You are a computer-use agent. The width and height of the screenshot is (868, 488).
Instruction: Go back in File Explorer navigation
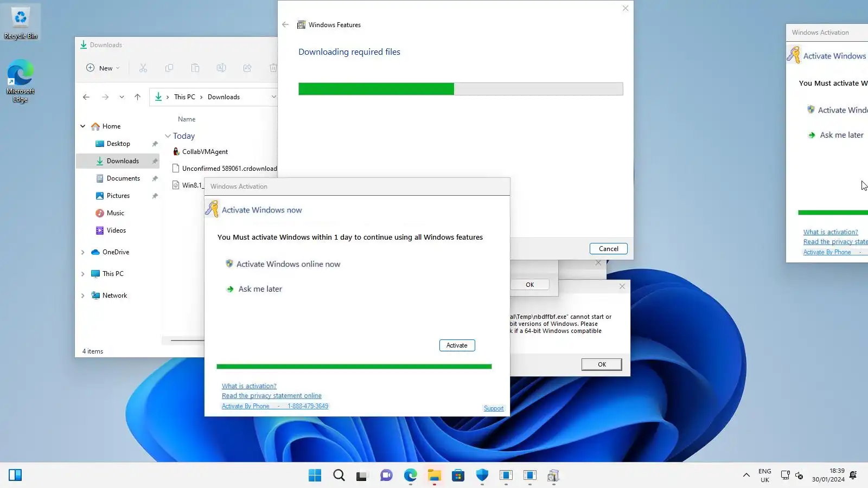(x=86, y=97)
